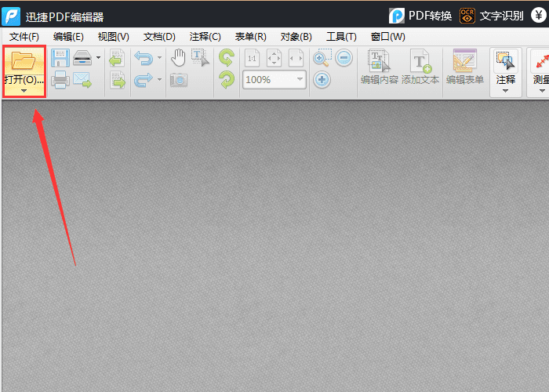Click the Open folder icon

23,60
